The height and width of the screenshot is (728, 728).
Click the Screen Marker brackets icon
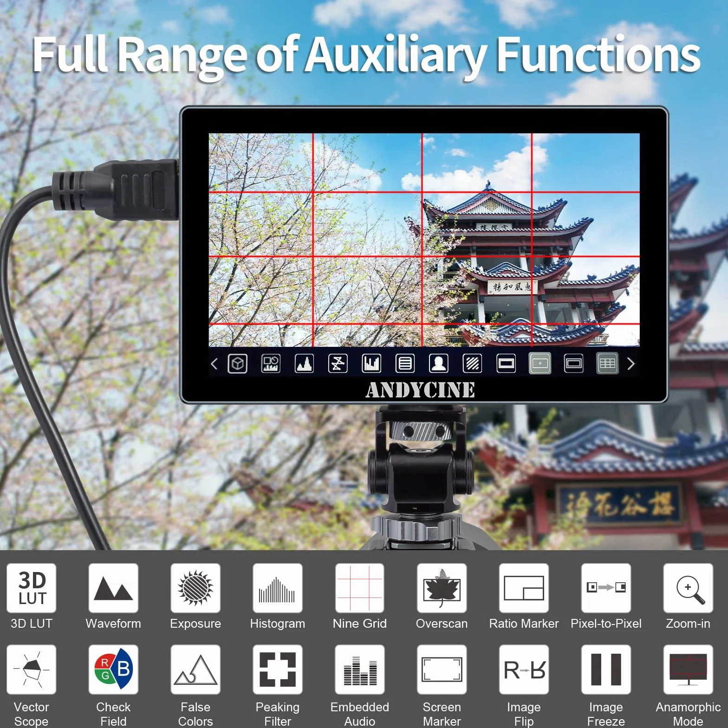[442, 669]
